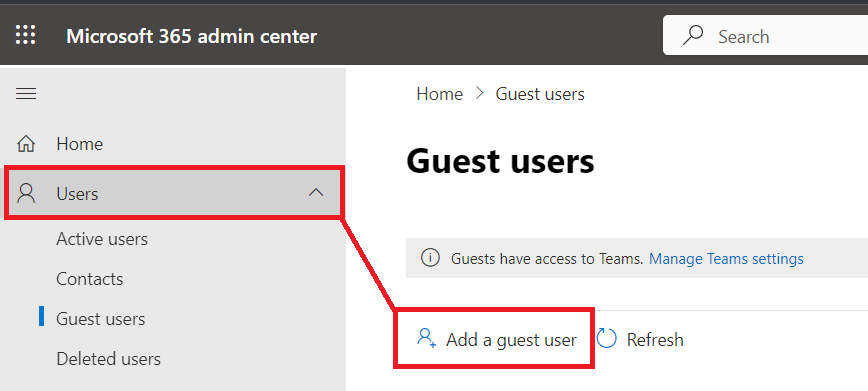Screen dimensions: 868x391
Task: Click the Home house icon in sidebar
Action: [26, 144]
